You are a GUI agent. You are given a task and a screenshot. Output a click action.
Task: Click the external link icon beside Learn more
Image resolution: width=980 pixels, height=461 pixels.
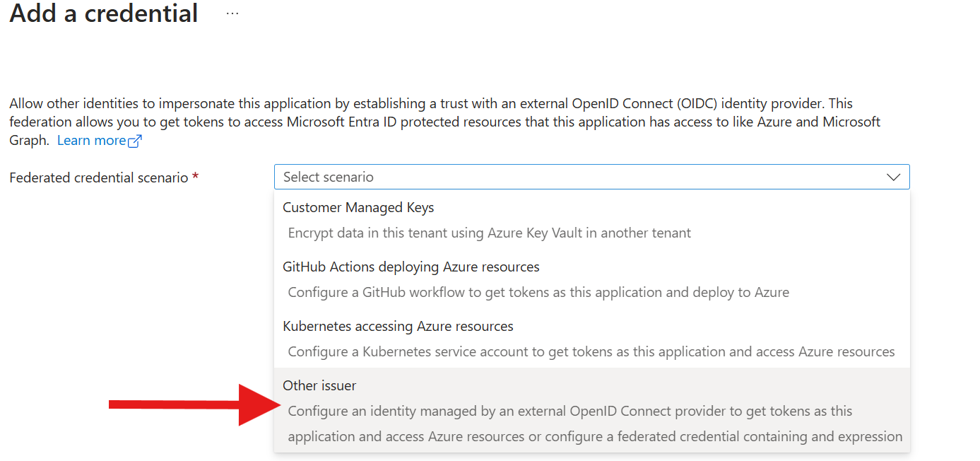[135, 141]
